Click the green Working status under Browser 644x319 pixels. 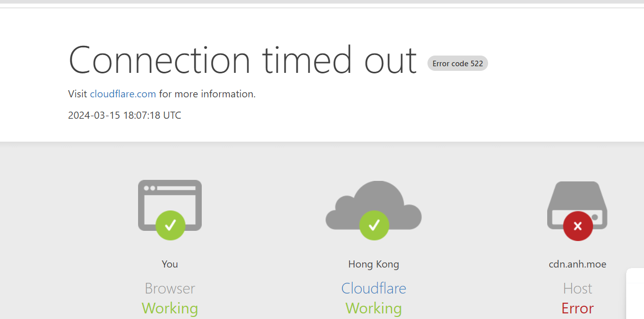coord(170,308)
